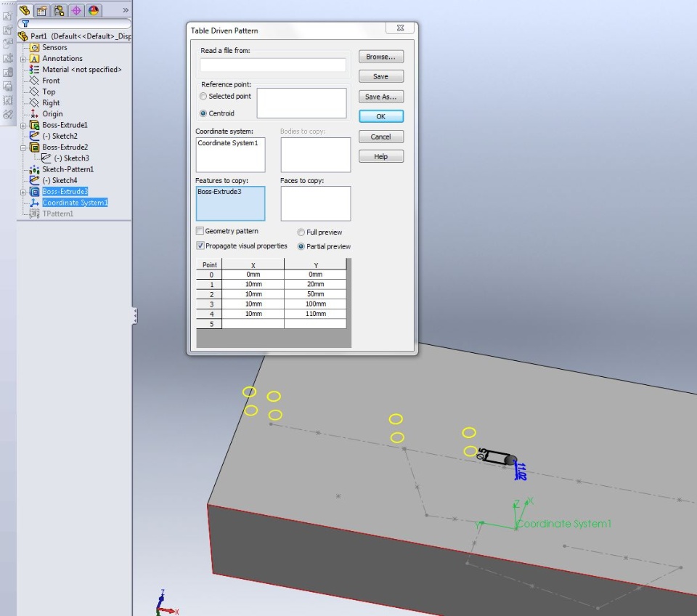Click the Sketch-Pattern1 icon
The width and height of the screenshot is (697, 616).
click(34, 169)
